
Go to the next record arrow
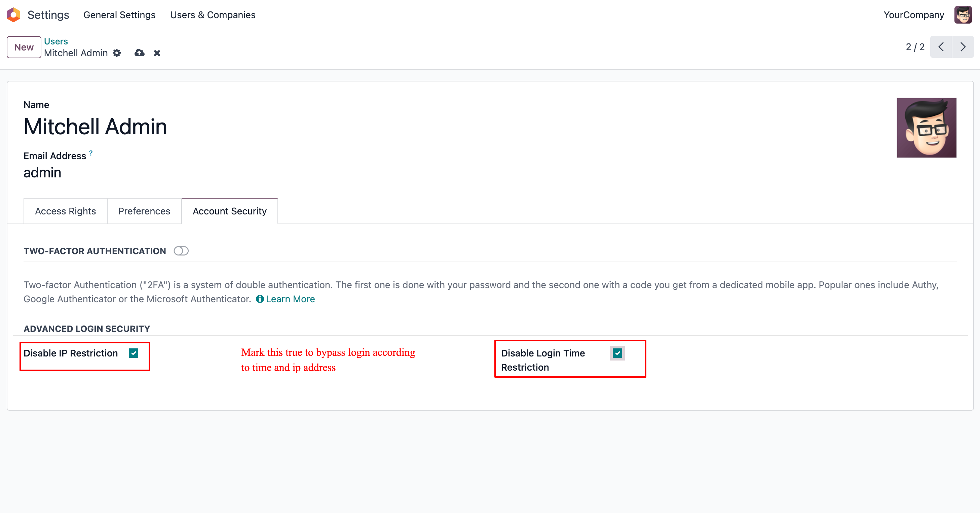tap(963, 47)
